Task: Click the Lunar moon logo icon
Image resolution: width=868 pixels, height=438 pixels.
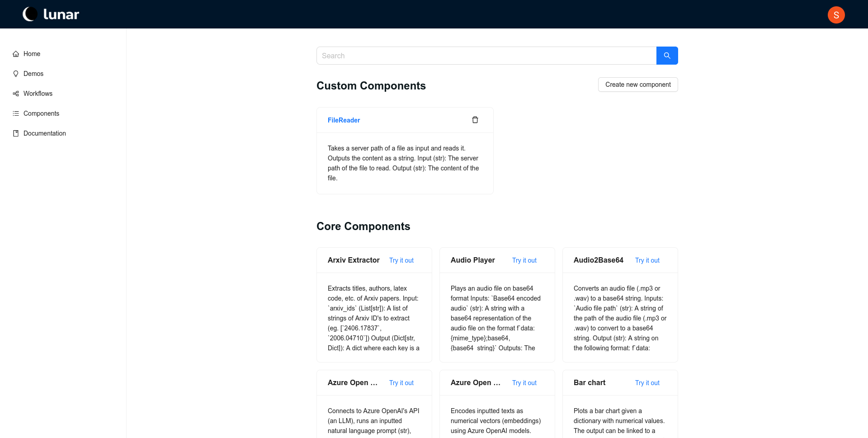Action: click(x=30, y=14)
